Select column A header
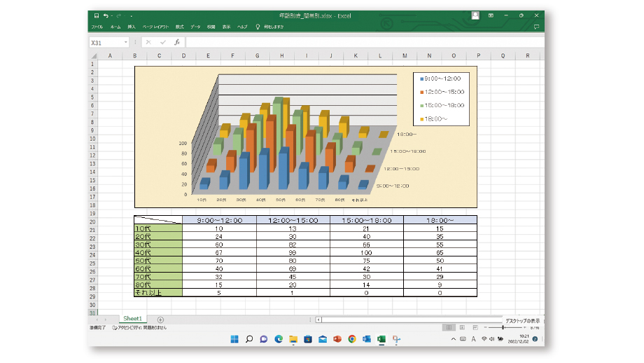Viewport: 644px width, 363px height. click(110, 55)
